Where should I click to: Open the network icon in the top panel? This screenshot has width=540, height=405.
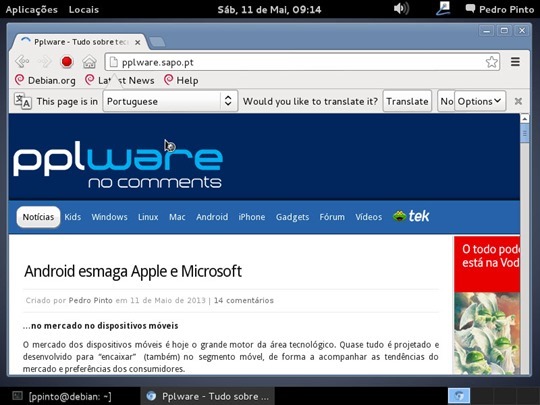pos(443,9)
